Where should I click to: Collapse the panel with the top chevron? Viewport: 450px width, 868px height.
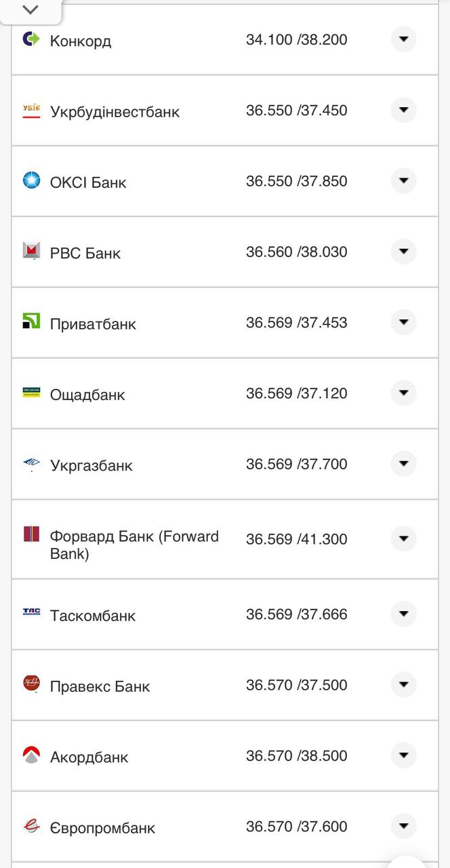click(x=30, y=9)
